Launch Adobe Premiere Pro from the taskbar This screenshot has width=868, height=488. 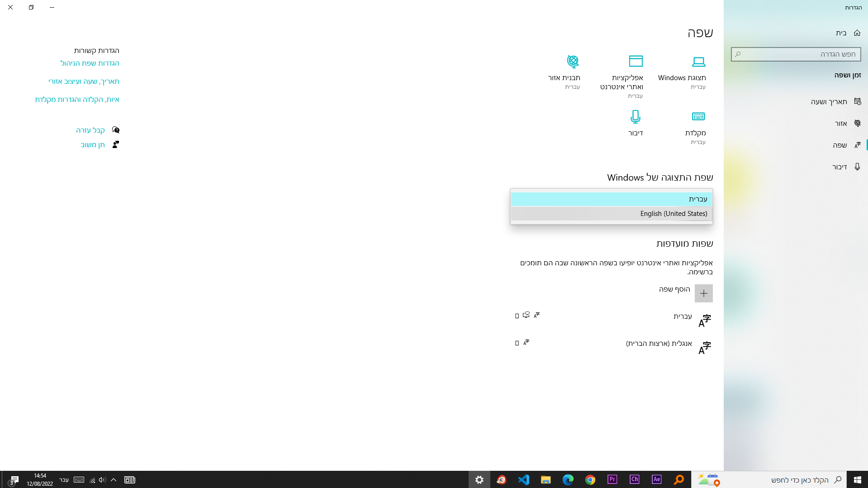[612, 480]
